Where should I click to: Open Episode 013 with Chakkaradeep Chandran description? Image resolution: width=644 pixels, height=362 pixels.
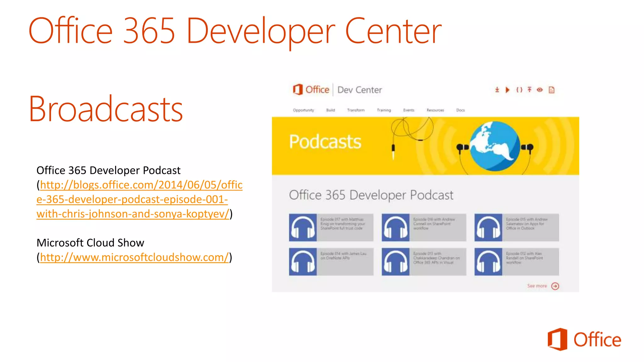click(438, 262)
